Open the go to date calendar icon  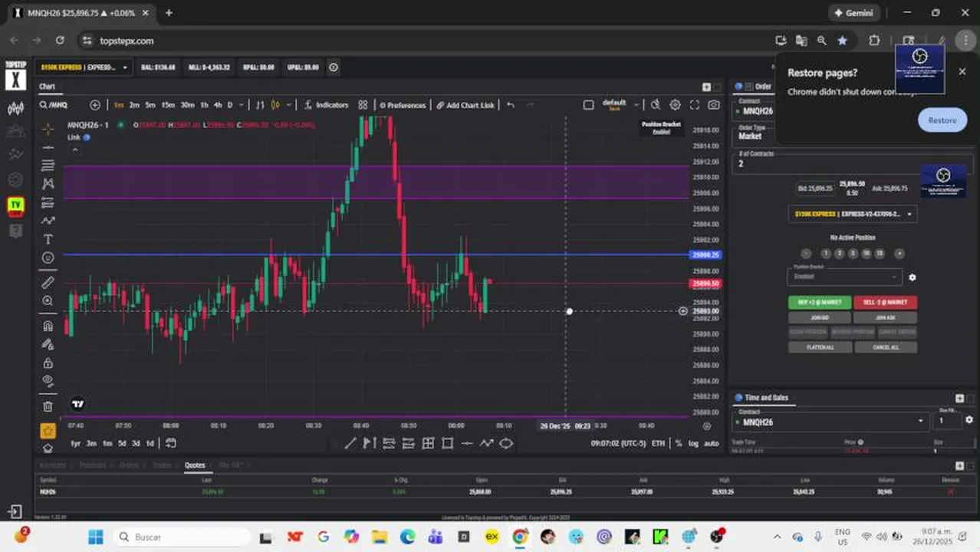[x=171, y=443]
